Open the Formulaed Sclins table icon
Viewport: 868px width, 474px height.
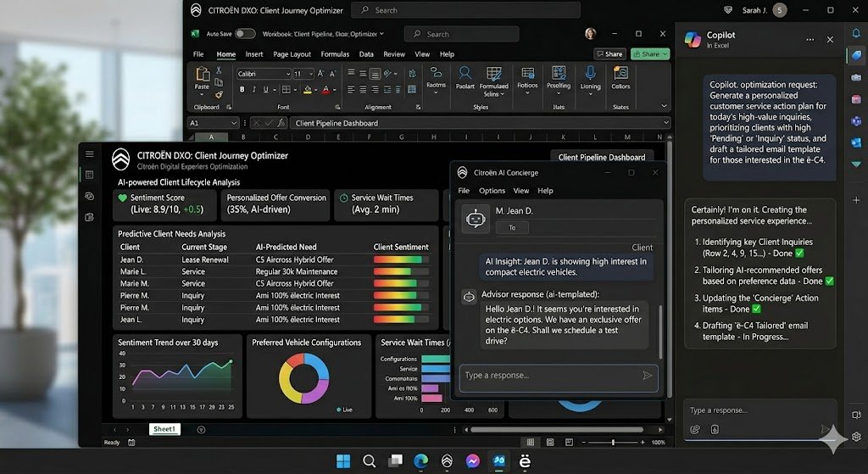click(494, 73)
